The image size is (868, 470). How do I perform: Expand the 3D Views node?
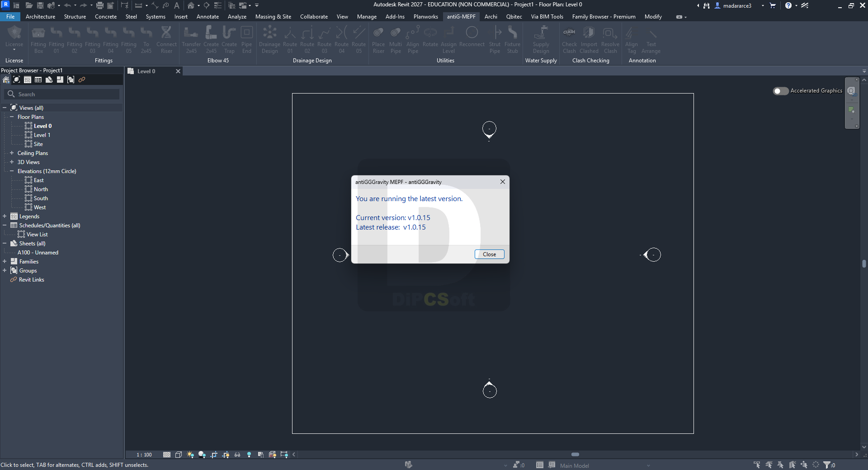[x=12, y=162]
